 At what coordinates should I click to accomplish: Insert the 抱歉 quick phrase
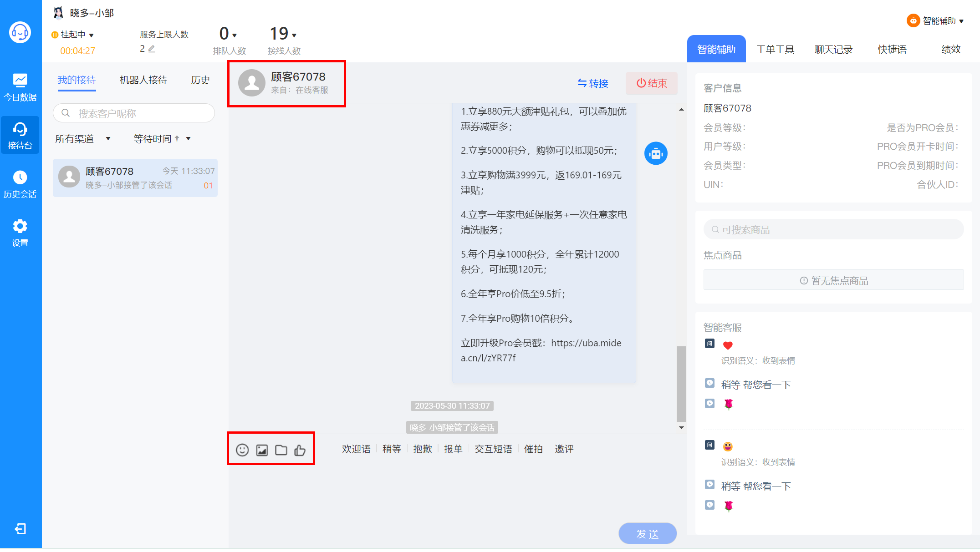[x=423, y=449]
